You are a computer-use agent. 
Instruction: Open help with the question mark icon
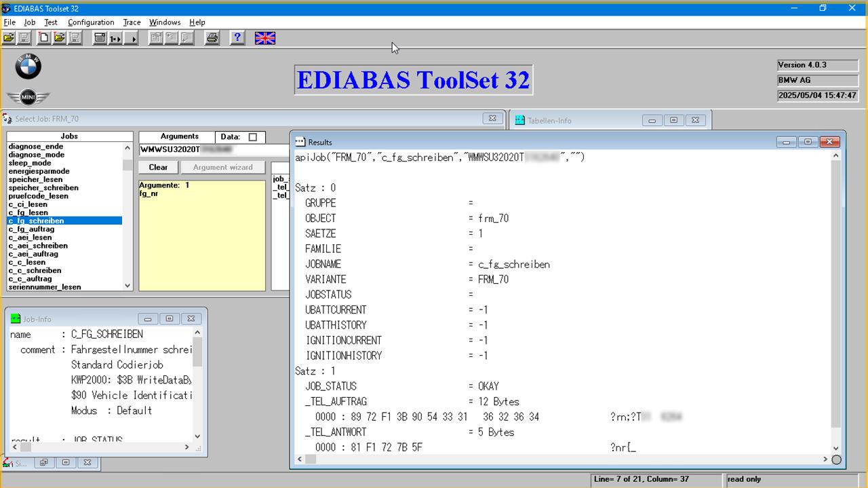pyautogui.click(x=237, y=38)
